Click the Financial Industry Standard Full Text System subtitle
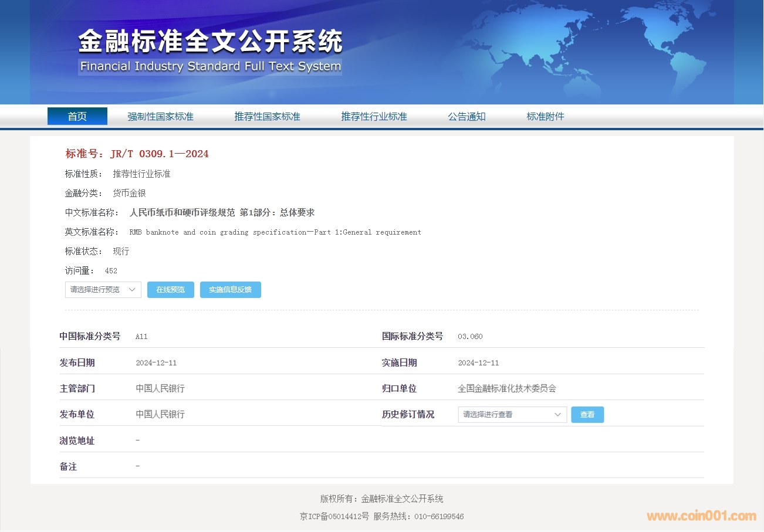Image resolution: width=764 pixels, height=532 pixels. coord(210,66)
